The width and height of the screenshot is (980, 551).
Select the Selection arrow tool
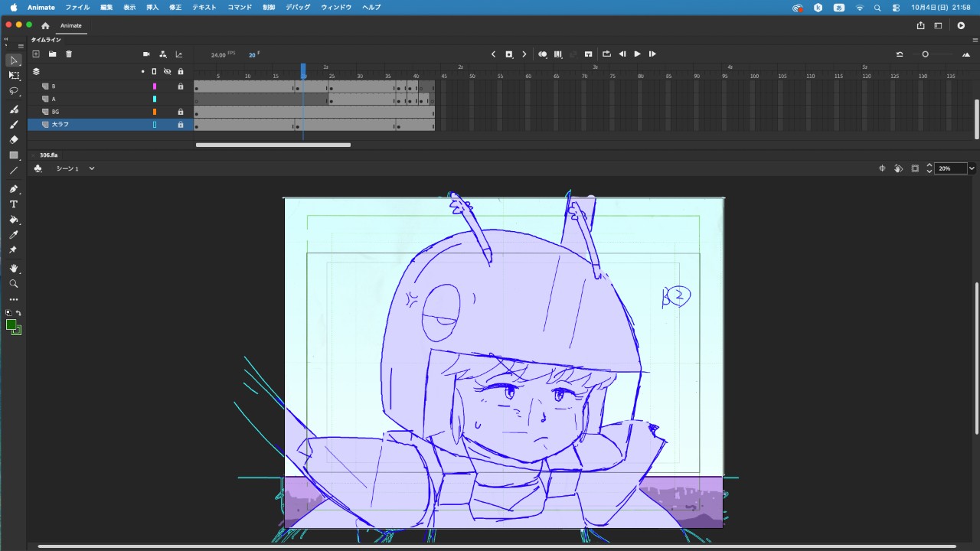tap(14, 60)
